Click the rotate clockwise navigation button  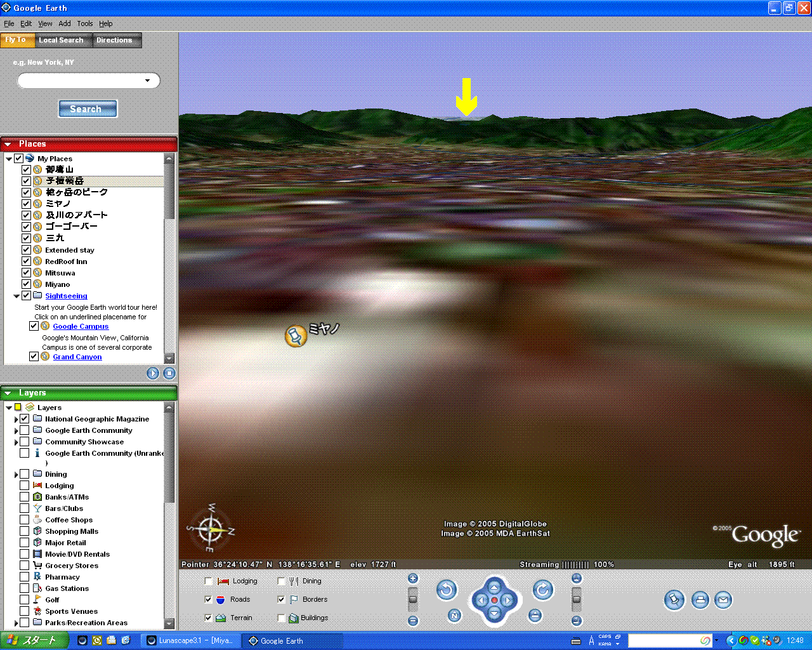pyautogui.click(x=542, y=590)
